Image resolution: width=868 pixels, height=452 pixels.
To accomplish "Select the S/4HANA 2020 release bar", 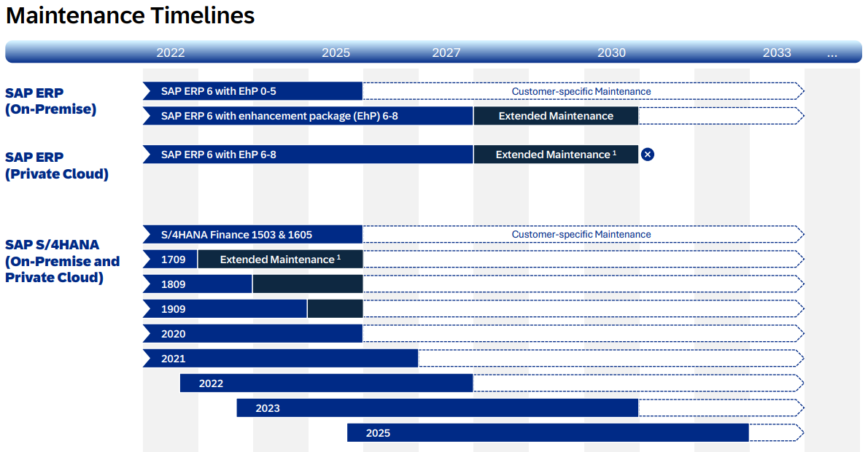I will pos(252,334).
